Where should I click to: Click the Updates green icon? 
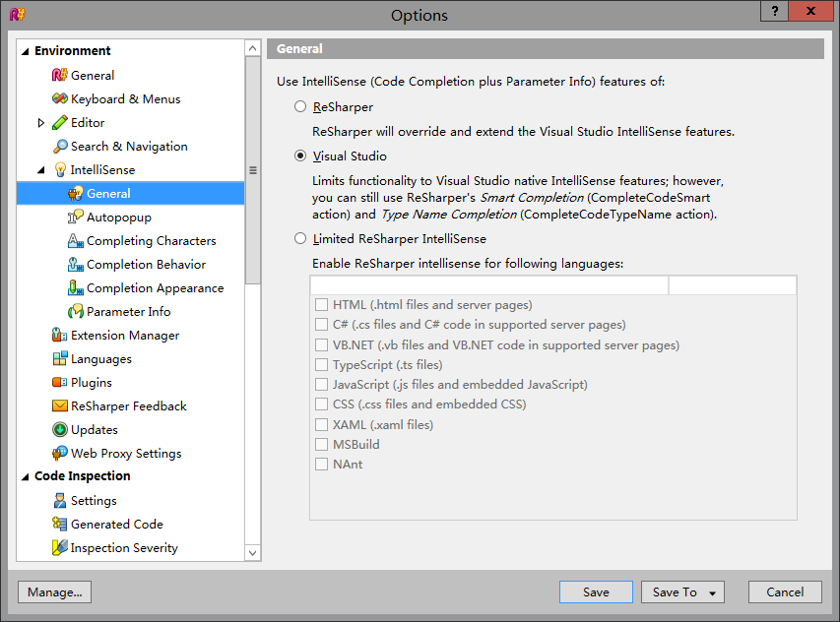coord(59,430)
